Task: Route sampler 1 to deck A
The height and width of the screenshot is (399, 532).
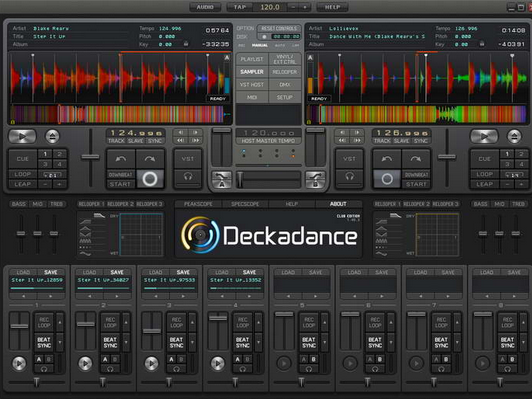Action: pos(39,359)
